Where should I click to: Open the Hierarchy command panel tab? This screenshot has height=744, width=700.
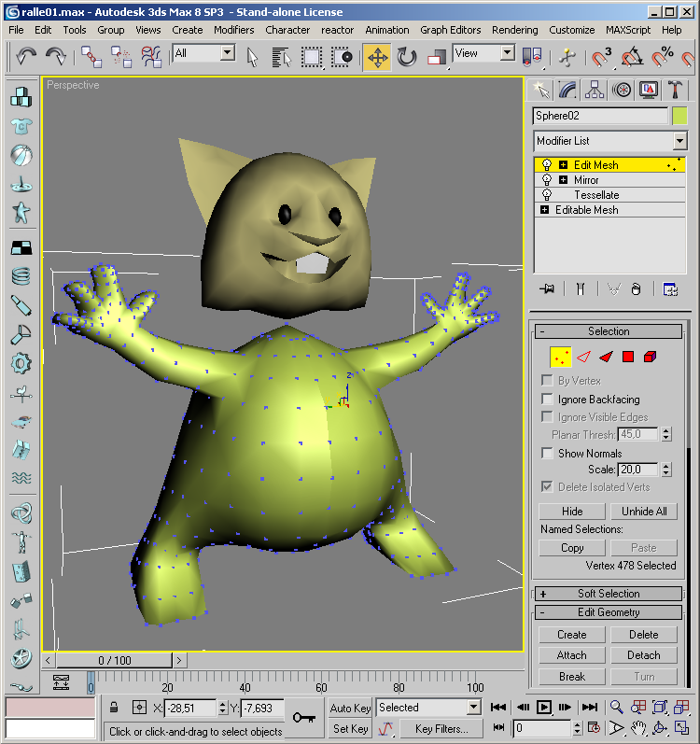tap(595, 90)
